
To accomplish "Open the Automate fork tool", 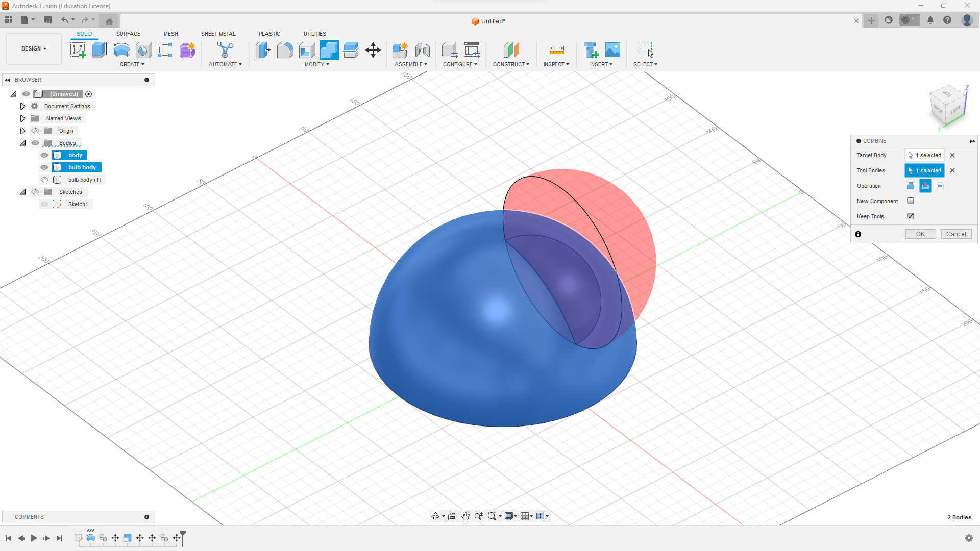I will point(225,50).
